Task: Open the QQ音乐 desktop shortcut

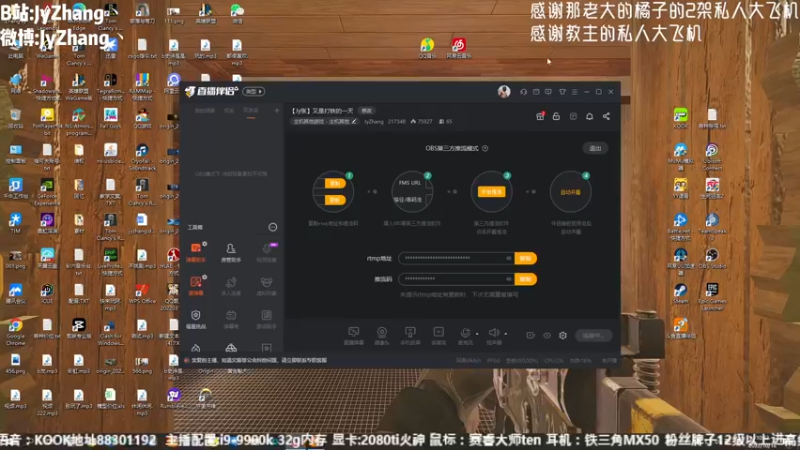Action: coord(427,48)
